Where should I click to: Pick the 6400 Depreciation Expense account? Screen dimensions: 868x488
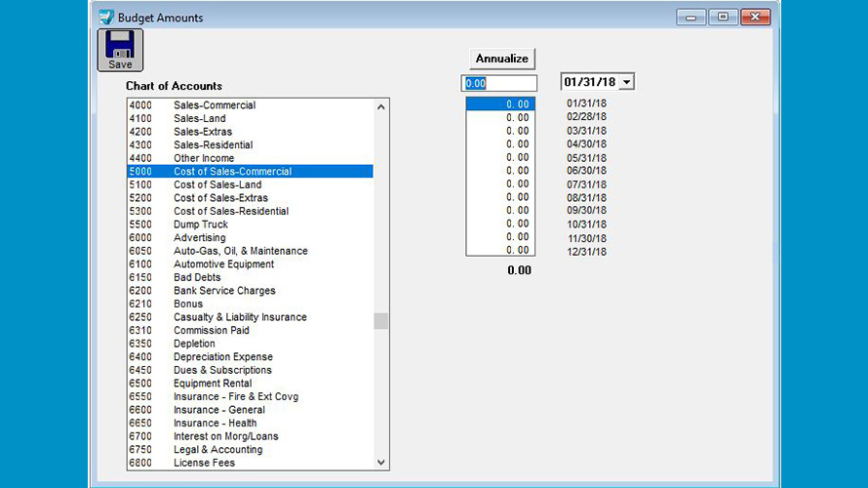(222, 357)
